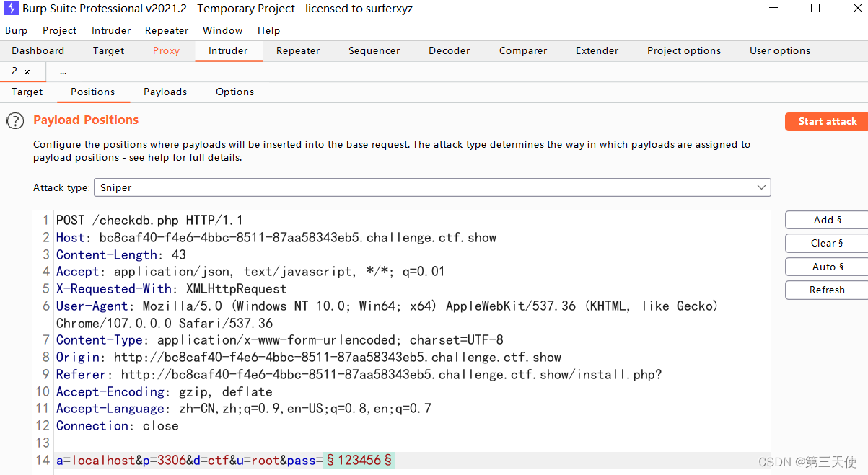Select attack tab number 2

(14, 71)
